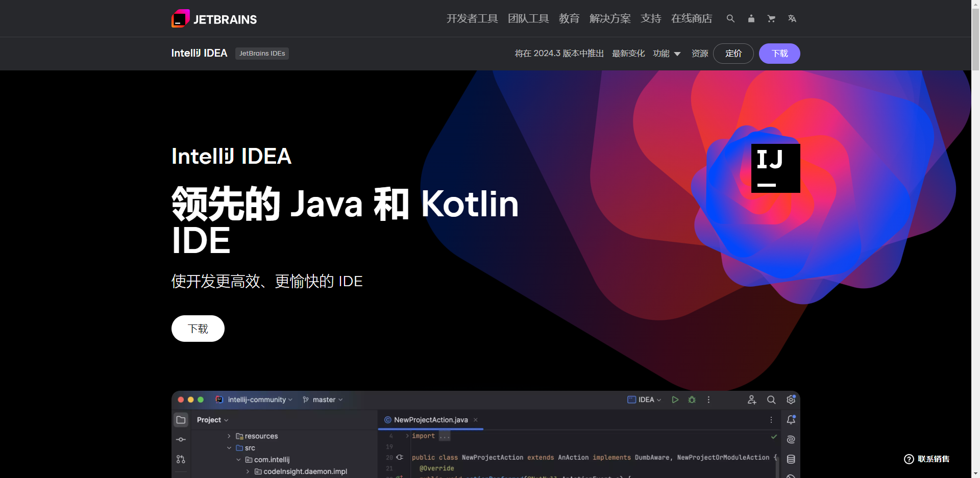Viewport: 980px width, 478px height.
Task: Click the JetBrains IDEs badge
Action: (x=262, y=53)
